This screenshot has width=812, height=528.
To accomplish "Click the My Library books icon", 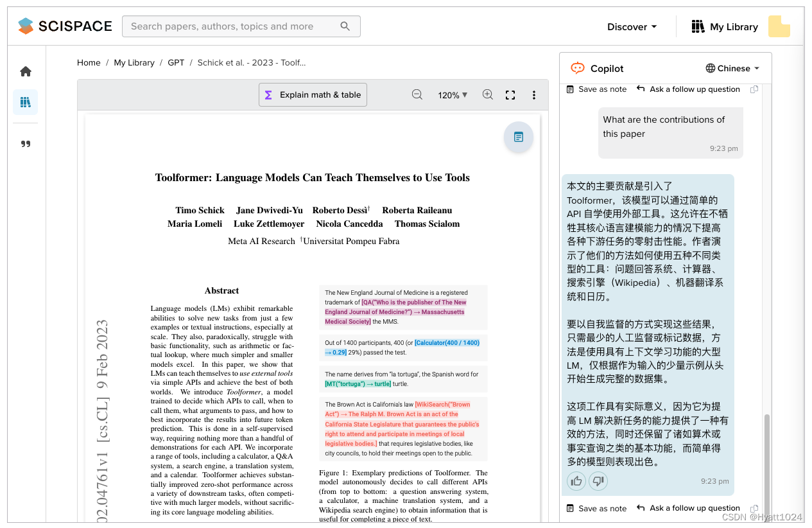I will point(698,26).
